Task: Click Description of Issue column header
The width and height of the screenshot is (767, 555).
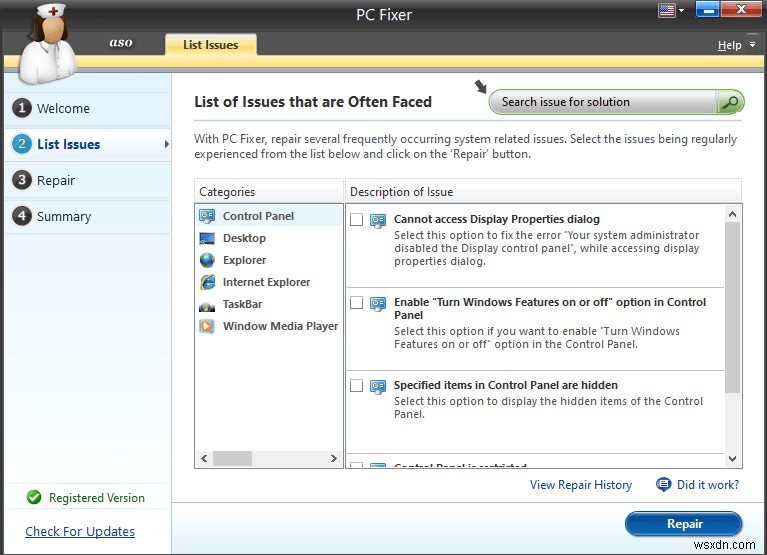Action: (543, 191)
